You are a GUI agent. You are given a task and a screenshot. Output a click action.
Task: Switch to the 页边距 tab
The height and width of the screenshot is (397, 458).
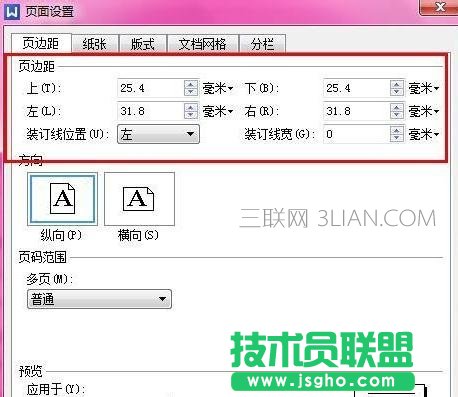click(41, 43)
